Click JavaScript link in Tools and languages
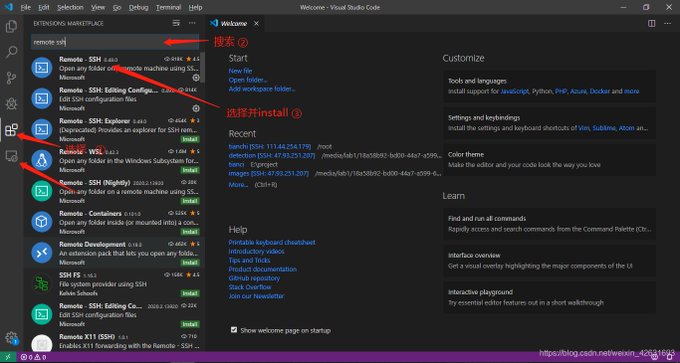The height and width of the screenshot is (363, 680). (x=514, y=92)
